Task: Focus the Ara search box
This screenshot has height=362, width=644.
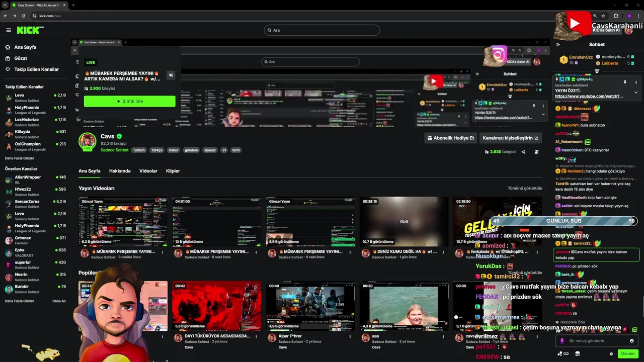Action: pos(322,30)
